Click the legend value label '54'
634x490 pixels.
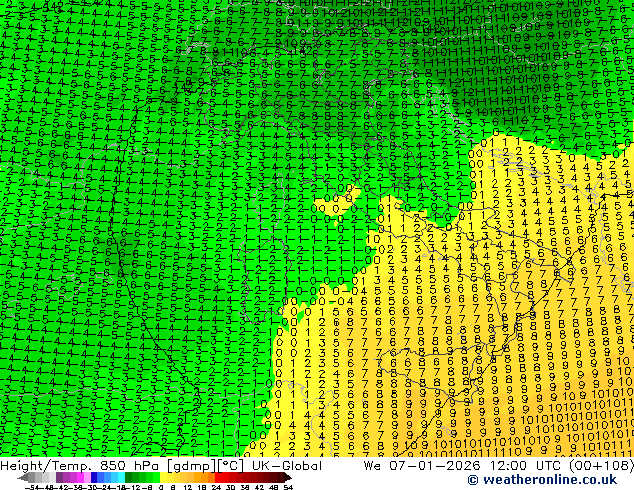pyautogui.click(x=288, y=488)
